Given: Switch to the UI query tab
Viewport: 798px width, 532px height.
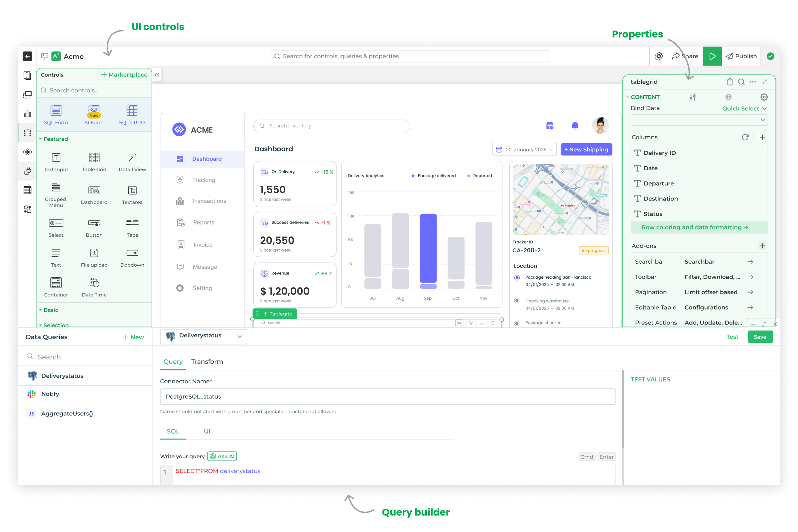Looking at the screenshot, I should click(207, 431).
